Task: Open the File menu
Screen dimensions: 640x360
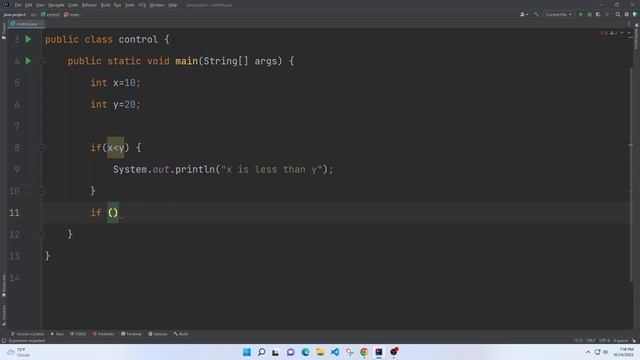Action: [x=18, y=5]
